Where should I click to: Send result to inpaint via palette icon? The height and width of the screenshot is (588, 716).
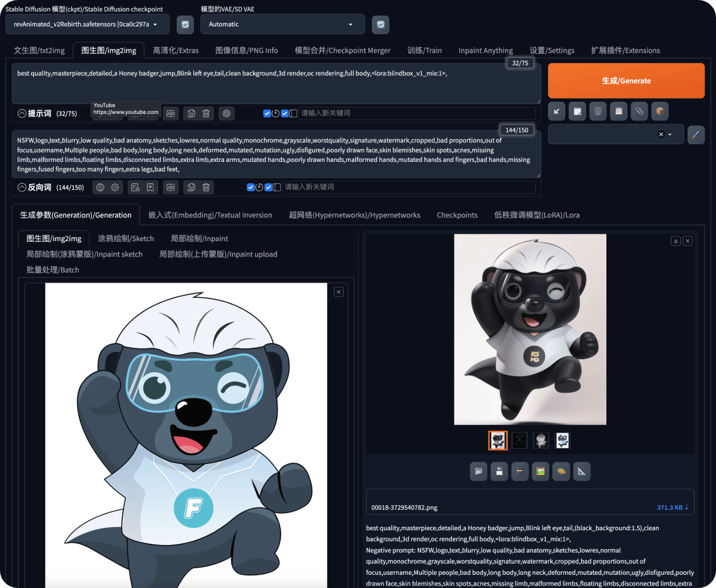561,471
